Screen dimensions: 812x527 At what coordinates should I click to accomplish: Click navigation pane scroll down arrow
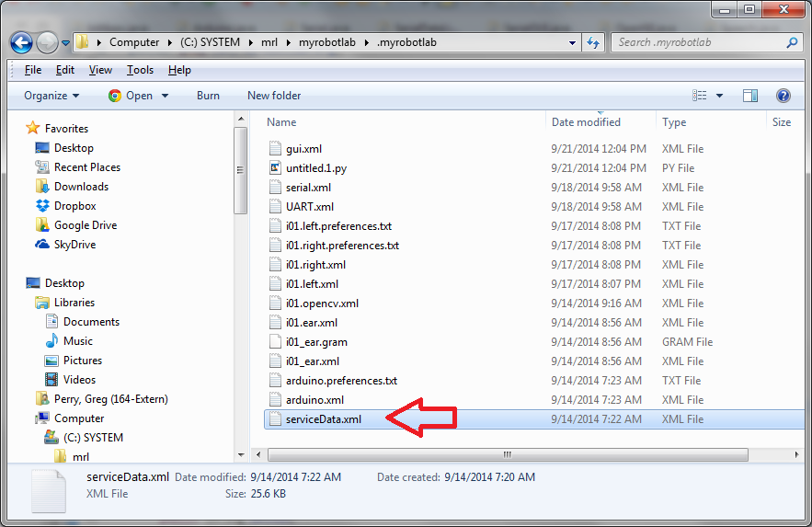pyautogui.click(x=241, y=455)
